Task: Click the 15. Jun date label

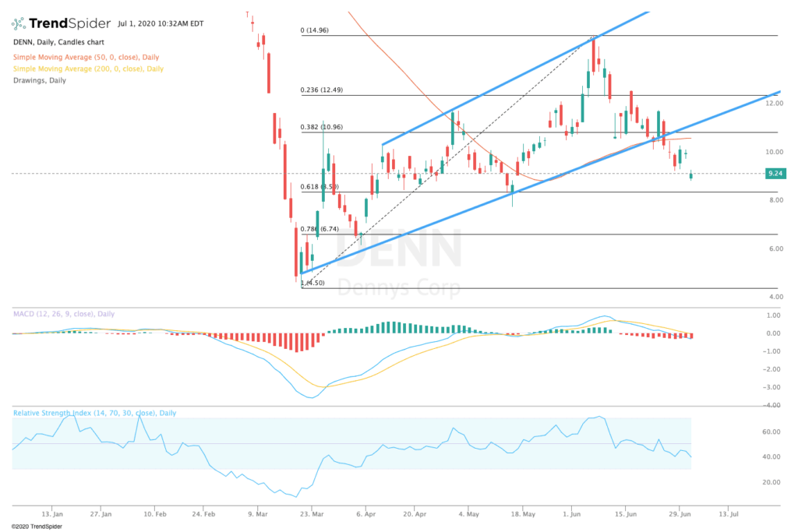Action: (x=626, y=514)
